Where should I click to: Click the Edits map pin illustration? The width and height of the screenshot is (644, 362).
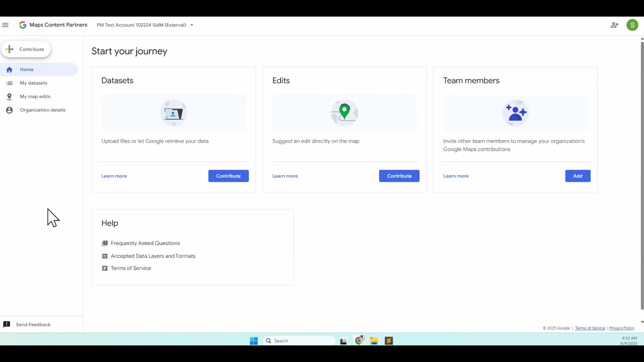(x=345, y=113)
